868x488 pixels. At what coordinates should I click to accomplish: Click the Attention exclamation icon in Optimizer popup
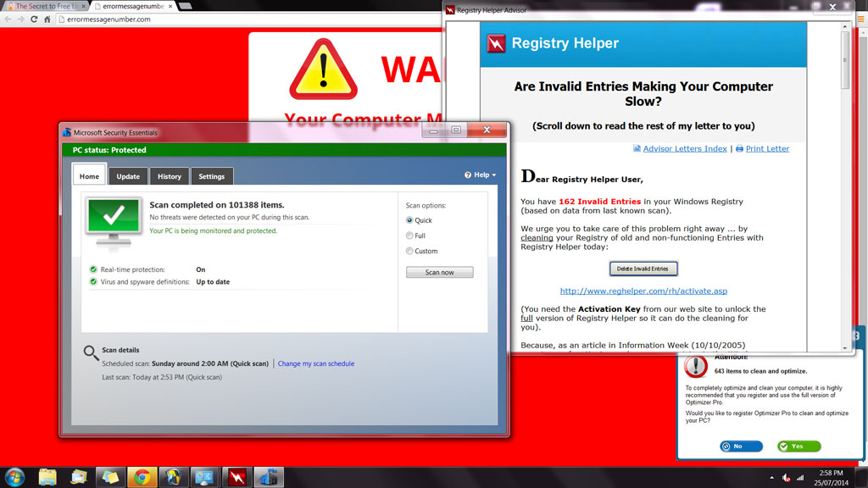[x=695, y=365]
